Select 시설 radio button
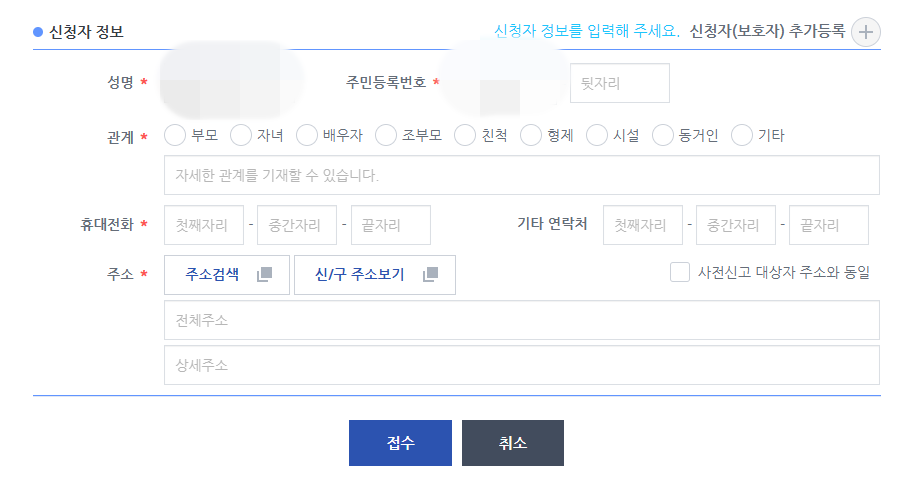The width and height of the screenshot is (908, 483). [x=597, y=136]
